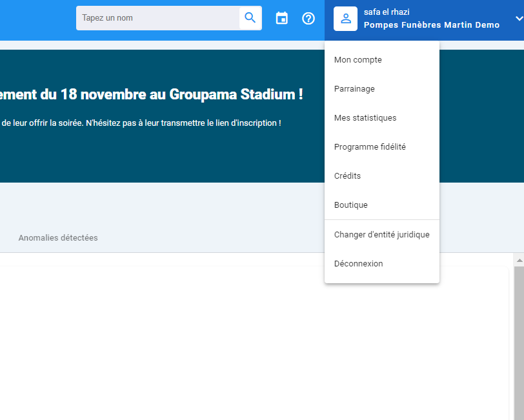Click the safa el rhazi username
The width and height of the screenshot is (524, 420).
tap(387, 12)
